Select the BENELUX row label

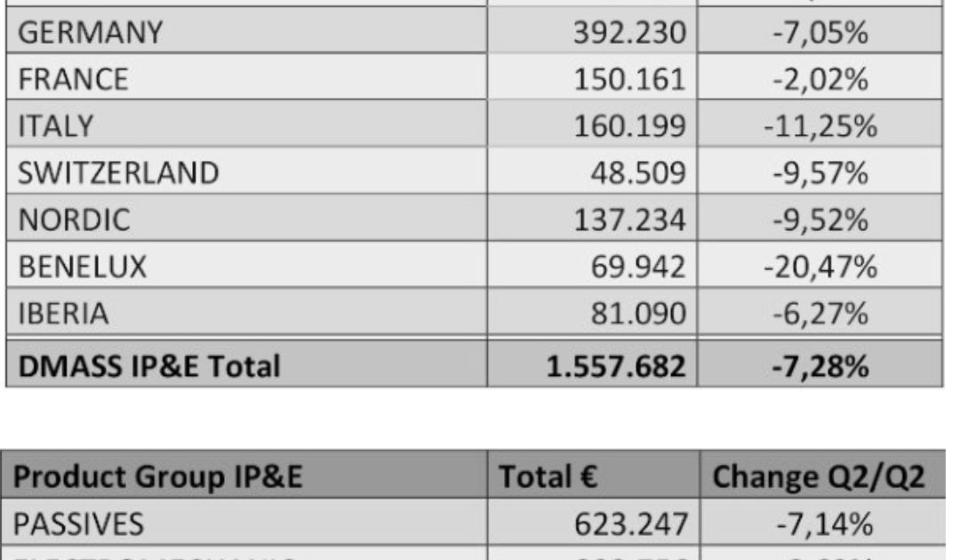(x=83, y=265)
